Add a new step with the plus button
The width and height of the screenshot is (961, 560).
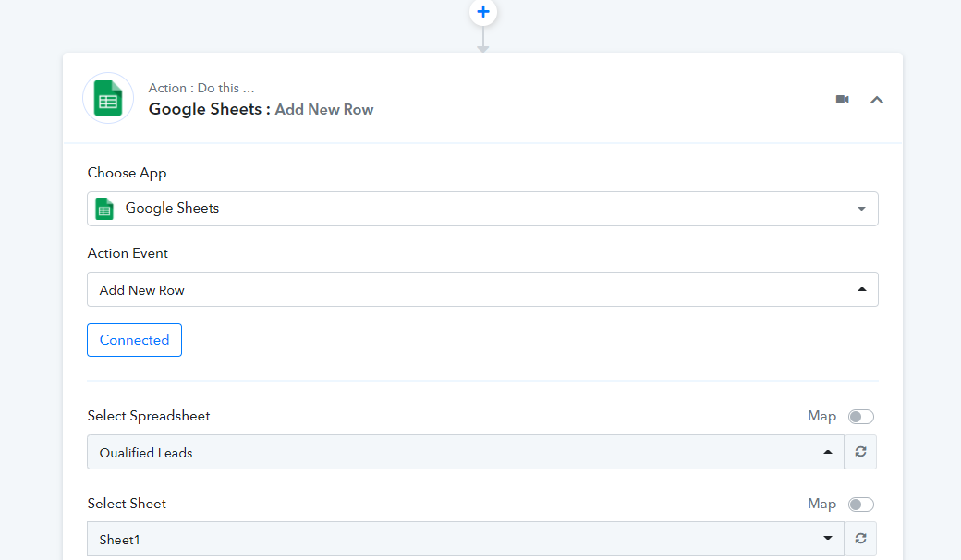483,12
